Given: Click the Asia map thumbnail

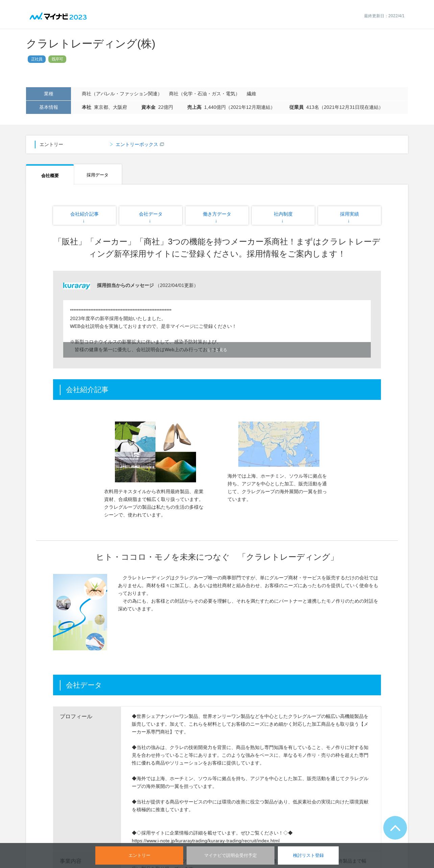Looking at the screenshot, I should [x=279, y=444].
